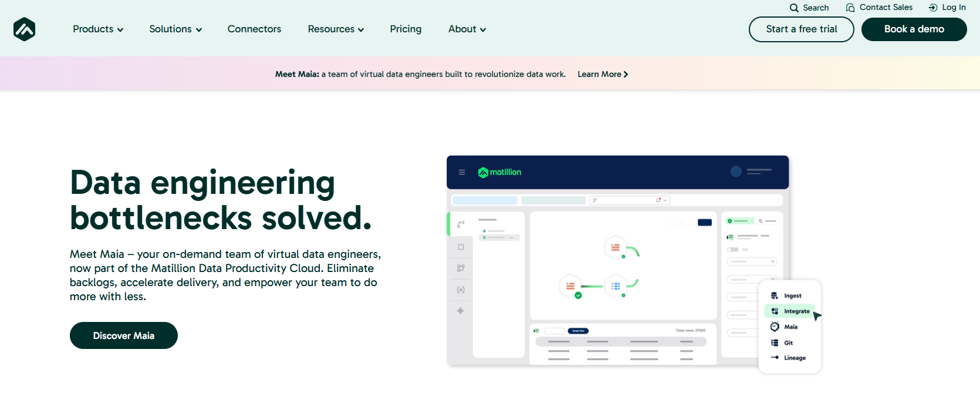Click the Discover Maia button

pos(124,335)
